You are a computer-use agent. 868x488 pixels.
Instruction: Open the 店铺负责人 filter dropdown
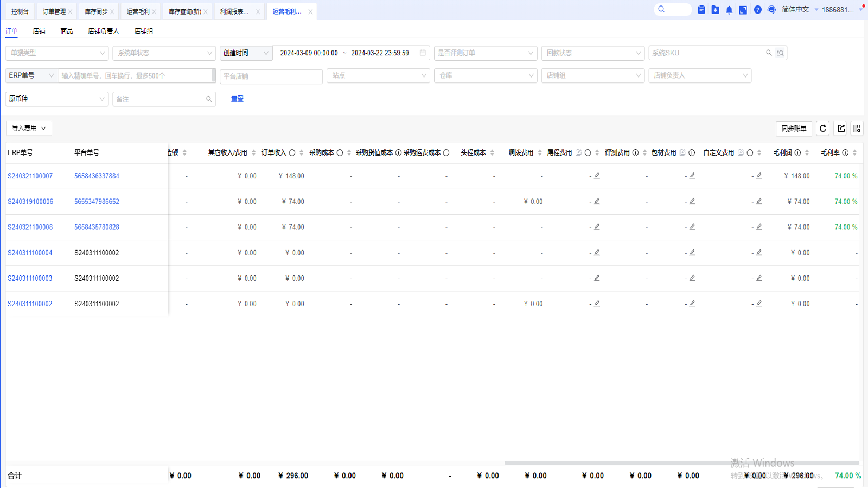(700, 75)
